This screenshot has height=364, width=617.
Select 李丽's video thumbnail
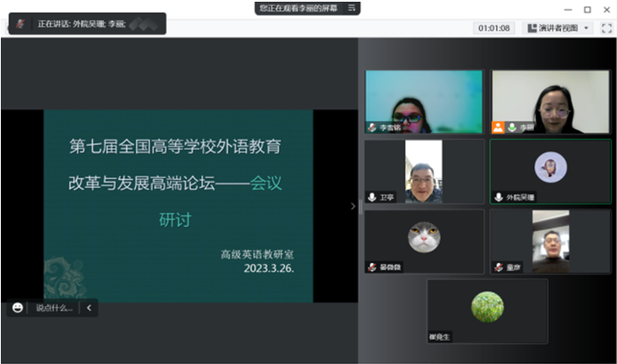coord(550,102)
